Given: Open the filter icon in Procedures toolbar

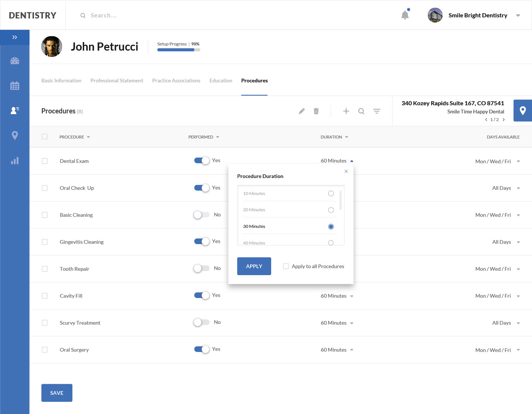Looking at the screenshot, I should coord(376,111).
